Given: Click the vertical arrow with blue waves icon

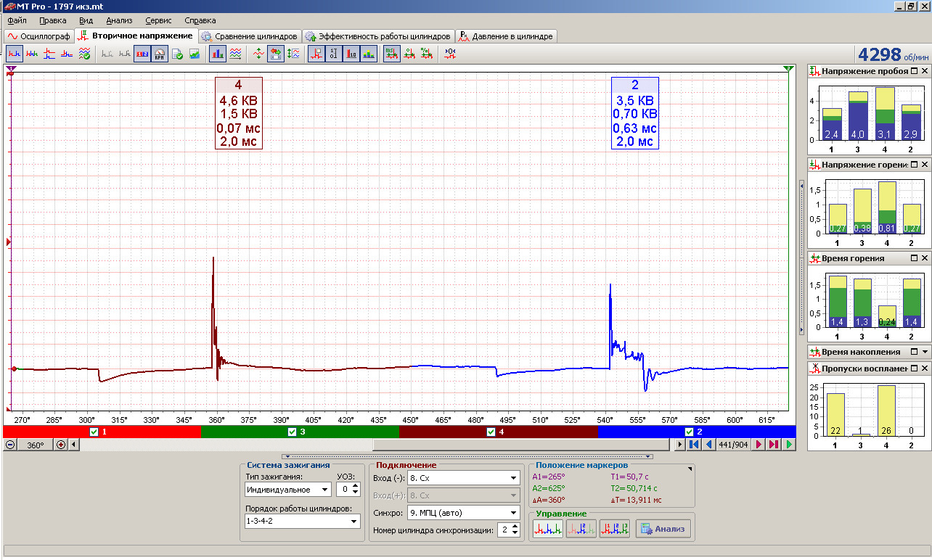Looking at the screenshot, I should [x=293, y=53].
